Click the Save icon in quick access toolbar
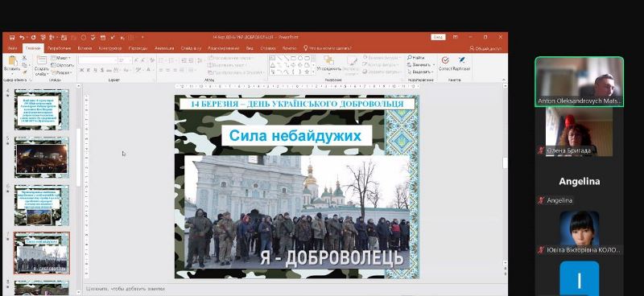The height and width of the screenshot is (296, 644). tap(12, 37)
